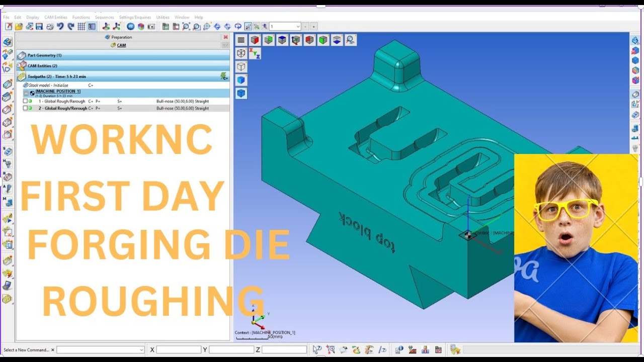Click the Redo arrow icon

click(x=70, y=27)
